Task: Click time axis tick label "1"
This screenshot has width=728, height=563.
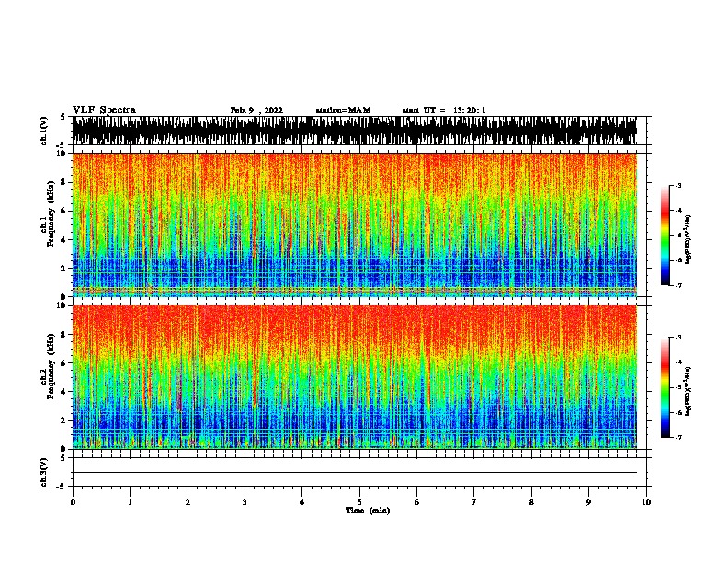Action: click(x=130, y=502)
